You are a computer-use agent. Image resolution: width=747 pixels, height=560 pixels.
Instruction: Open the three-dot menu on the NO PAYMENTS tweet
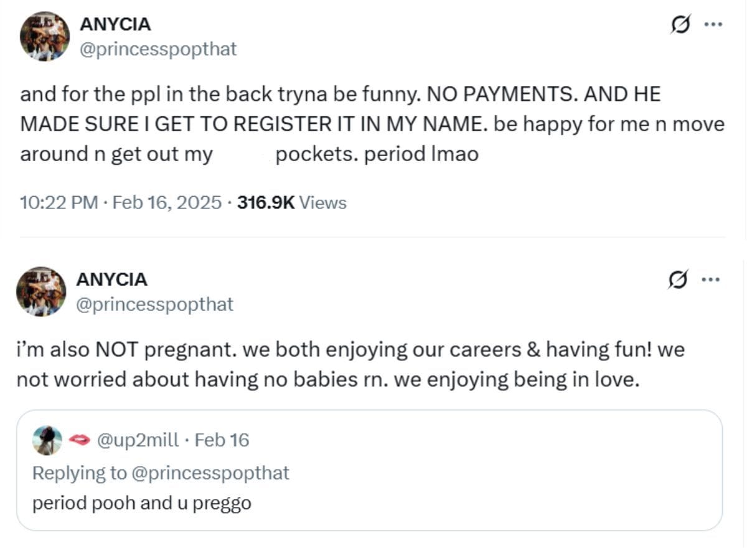coord(713,25)
